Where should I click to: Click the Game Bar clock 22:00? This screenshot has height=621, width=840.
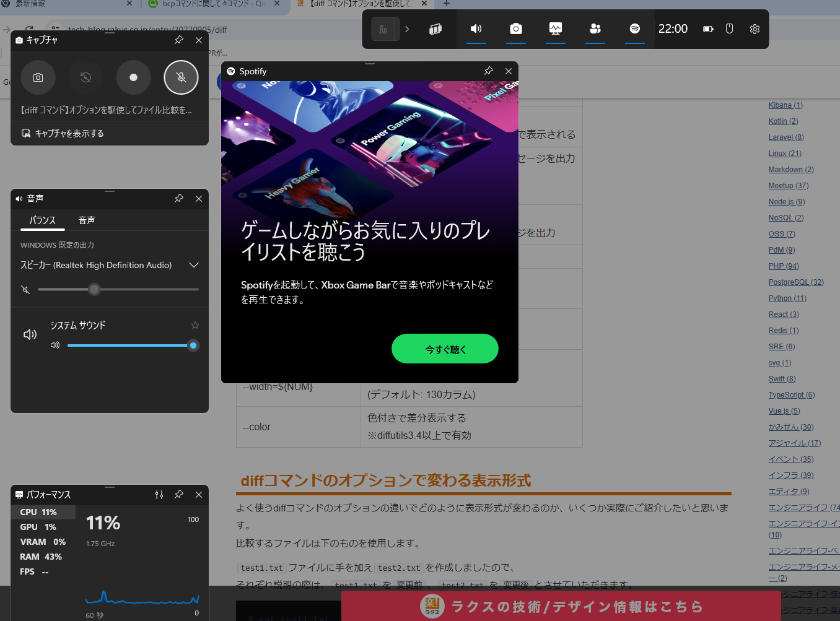click(x=673, y=29)
